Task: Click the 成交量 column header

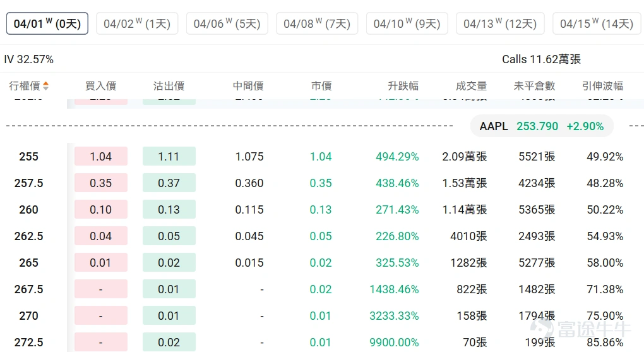Action: point(472,85)
